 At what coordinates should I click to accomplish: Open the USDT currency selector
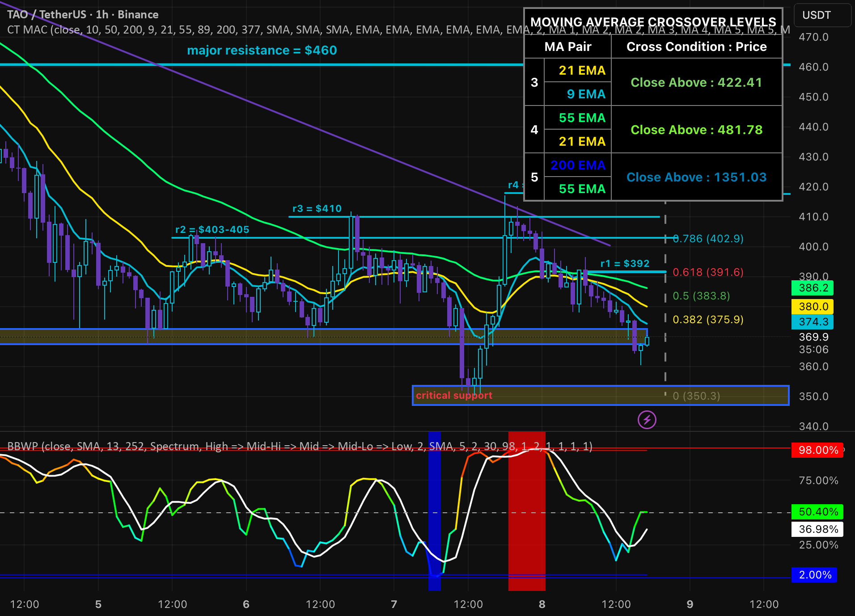pos(822,15)
